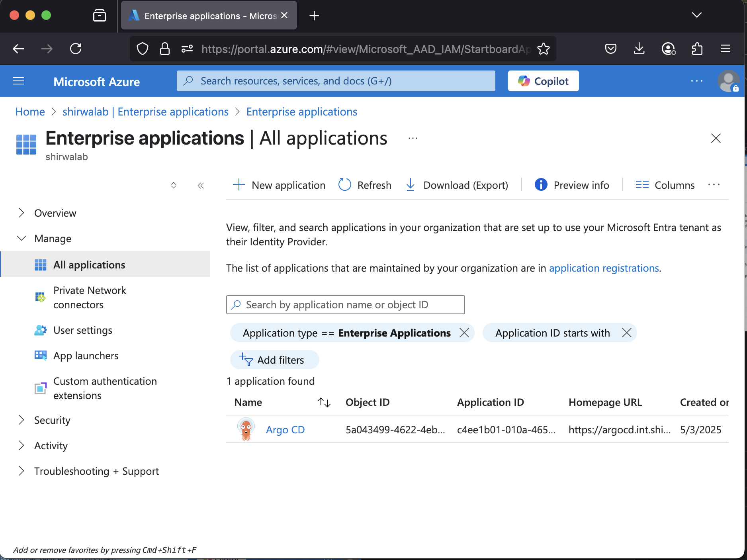
Task: Close the Enterprise applications browser tab
Action: (x=284, y=15)
